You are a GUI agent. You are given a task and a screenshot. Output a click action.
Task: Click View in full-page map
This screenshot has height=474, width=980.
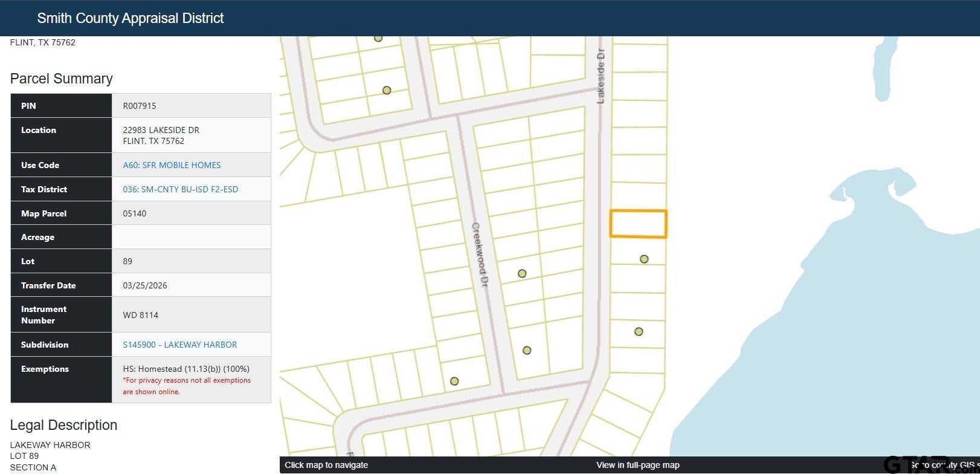(x=637, y=465)
